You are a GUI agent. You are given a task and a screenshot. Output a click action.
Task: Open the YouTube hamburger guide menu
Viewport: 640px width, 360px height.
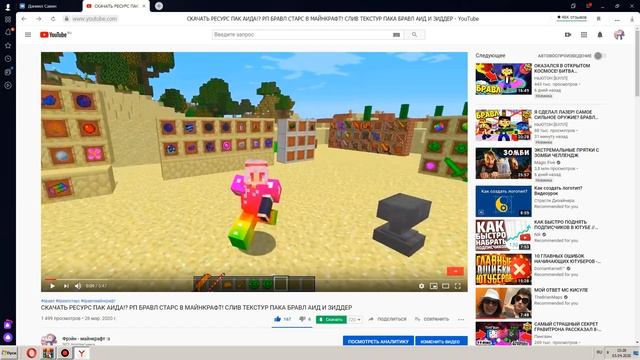pos(28,35)
